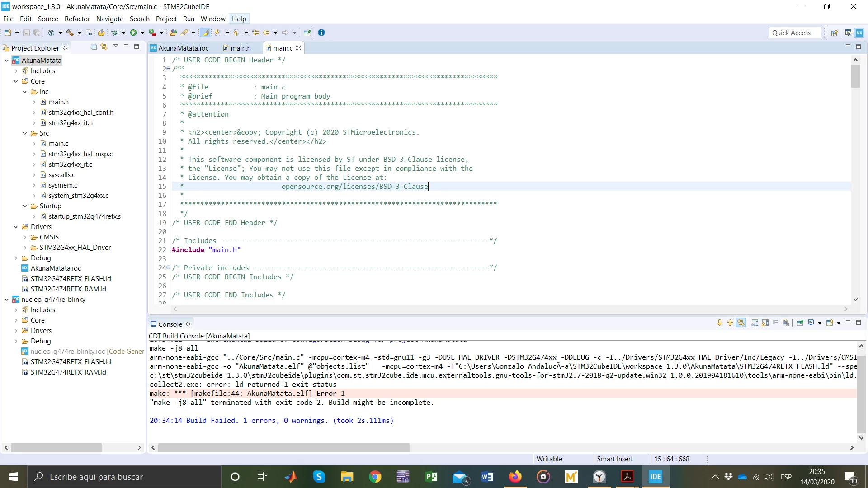Switch to the C/C++ perspective icon
The image size is (868, 488).
849,33
